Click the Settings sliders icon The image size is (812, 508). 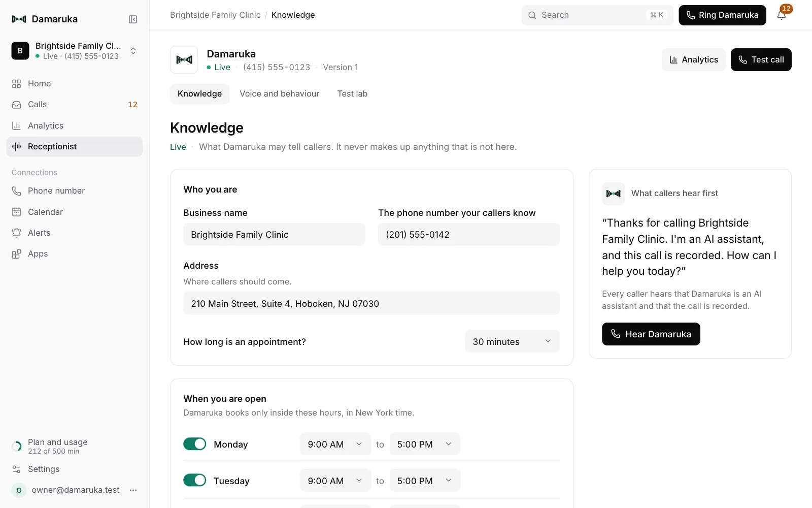(x=17, y=469)
